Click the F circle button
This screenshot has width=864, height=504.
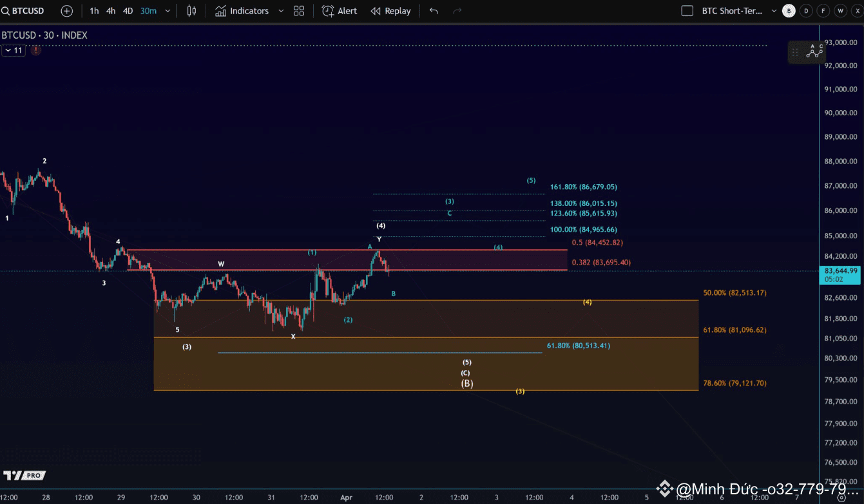pyautogui.click(x=823, y=11)
